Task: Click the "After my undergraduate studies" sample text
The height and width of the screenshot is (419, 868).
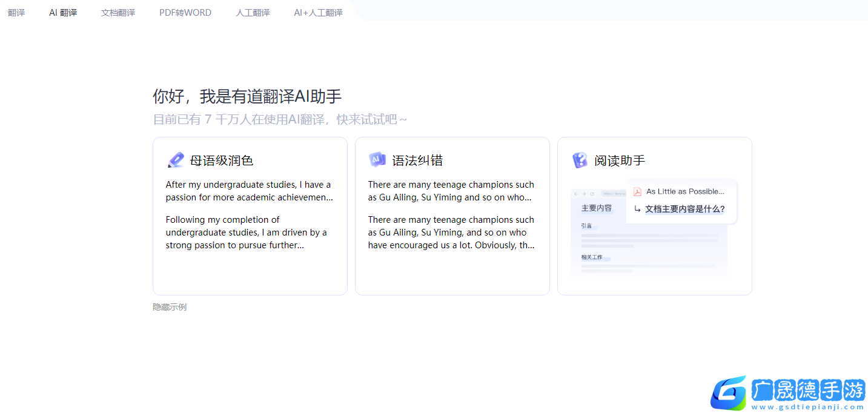Action: [249, 191]
